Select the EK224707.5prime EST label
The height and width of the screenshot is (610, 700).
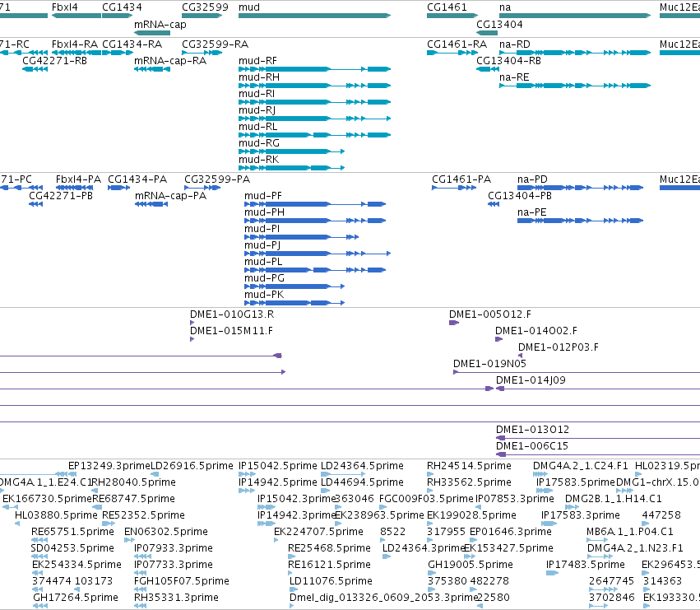(319, 532)
